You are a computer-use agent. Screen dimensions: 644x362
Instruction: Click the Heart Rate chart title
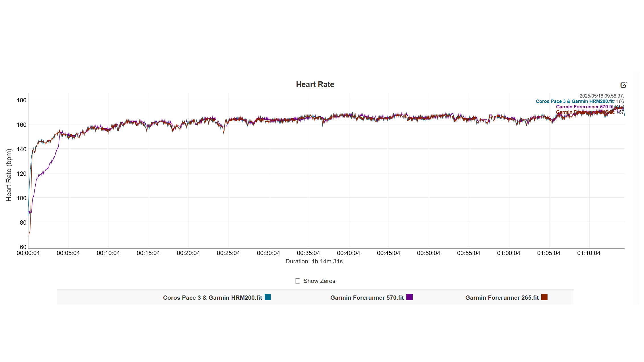click(x=315, y=84)
